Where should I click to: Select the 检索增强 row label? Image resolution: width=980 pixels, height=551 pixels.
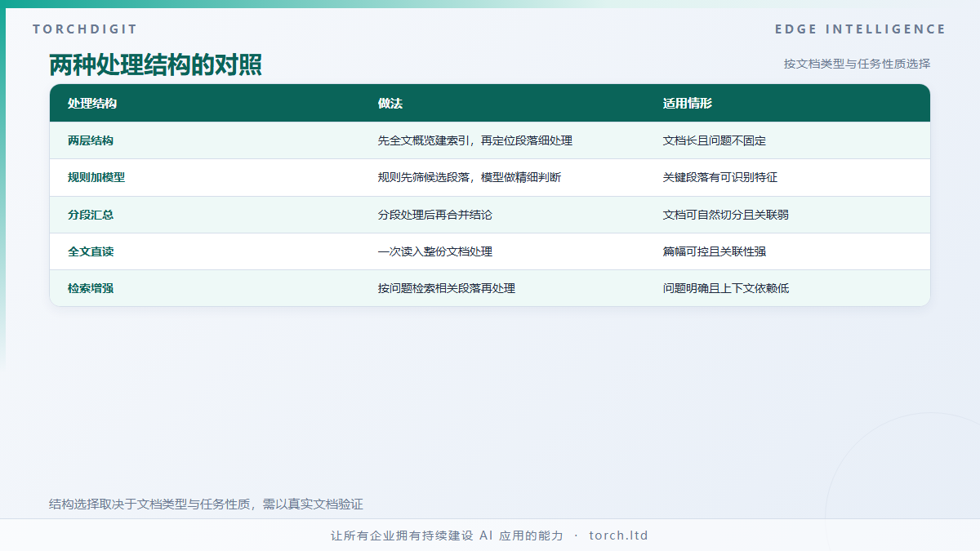click(91, 288)
